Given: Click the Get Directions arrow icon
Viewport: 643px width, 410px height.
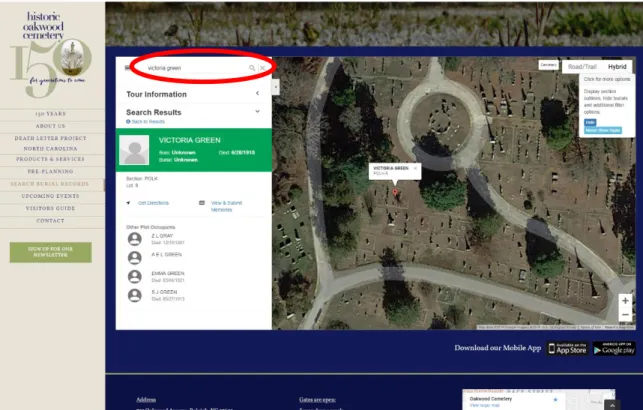Looking at the screenshot, I should (x=128, y=203).
